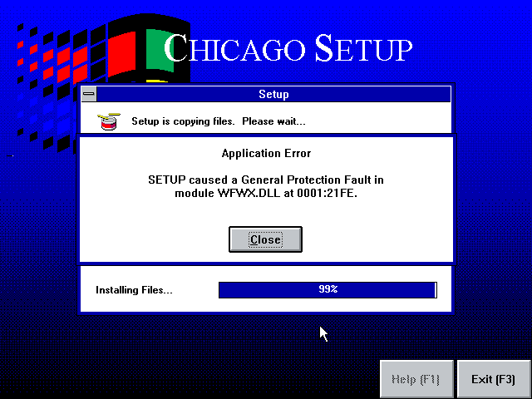Click the "Chicago Setup" title text
The height and width of the screenshot is (399, 532).
(x=288, y=49)
